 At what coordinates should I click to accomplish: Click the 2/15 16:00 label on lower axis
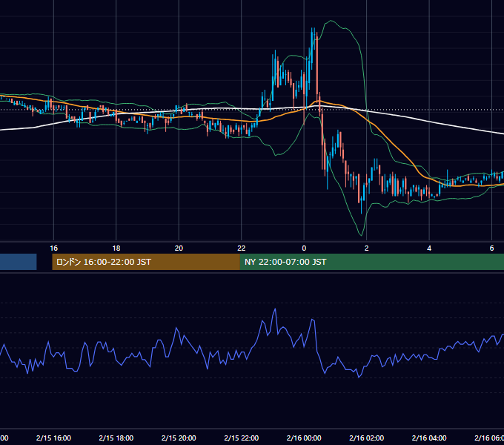pos(53,438)
